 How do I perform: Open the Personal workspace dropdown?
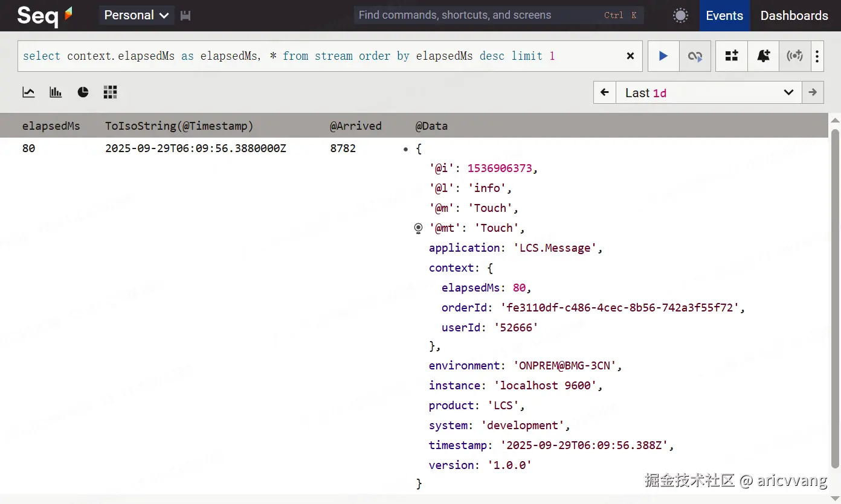point(137,15)
